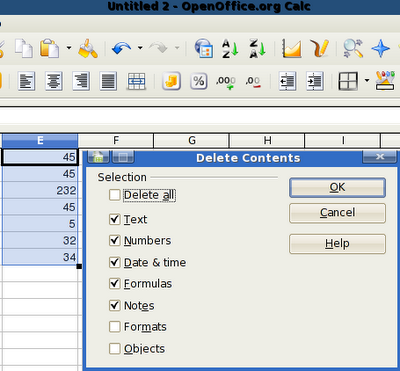This screenshot has width=400, height=371.
Task: Align cell text right
Action: [81, 81]
